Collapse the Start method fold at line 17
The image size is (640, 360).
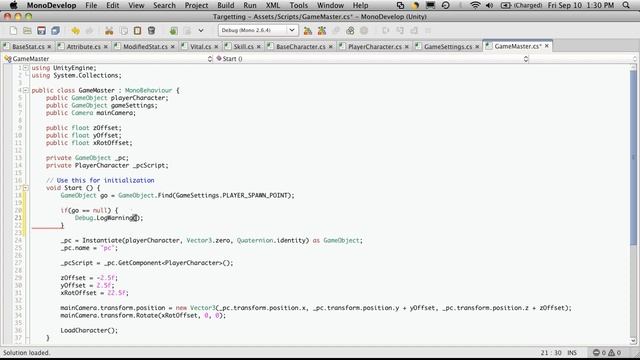(26, 188)
